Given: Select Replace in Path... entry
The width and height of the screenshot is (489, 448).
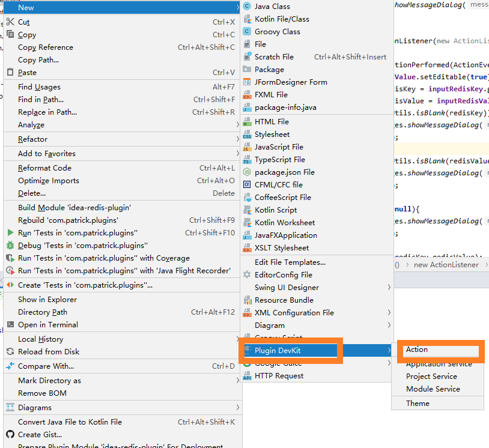Looking at the screenshot, I should 121,112.
